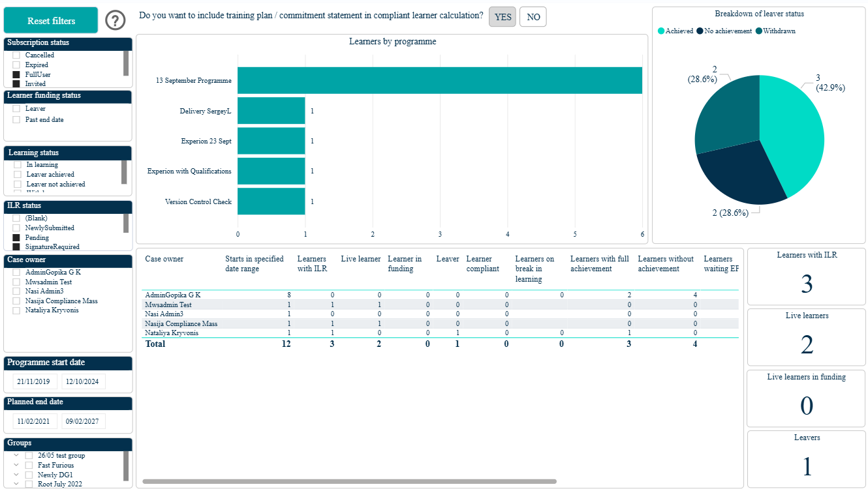This screenshot has height=491, width=868.
Task: Sort by Learners with ILR column
Action: coord(312,263)
